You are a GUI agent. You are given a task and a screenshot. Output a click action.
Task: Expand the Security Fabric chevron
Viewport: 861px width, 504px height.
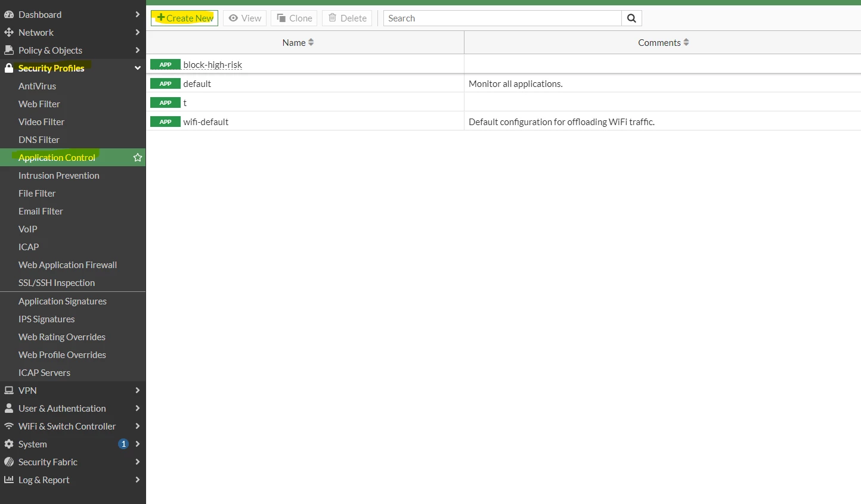[138, 462]
